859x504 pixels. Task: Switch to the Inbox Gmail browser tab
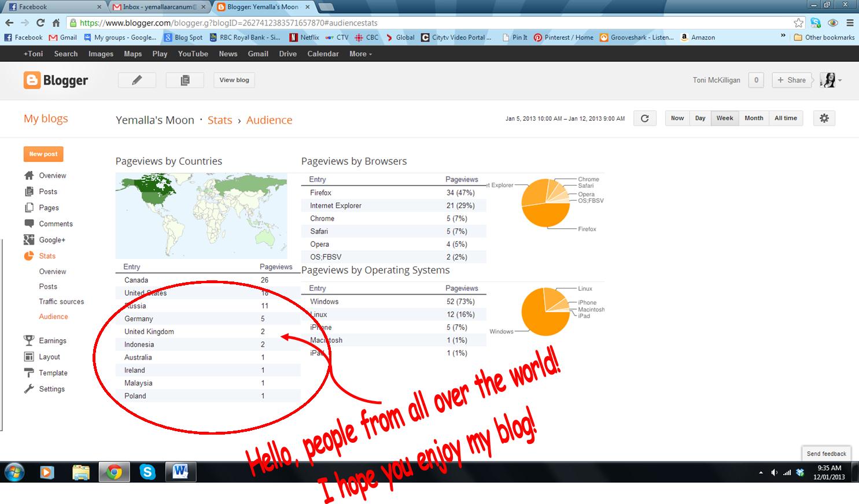coord(160,7)
